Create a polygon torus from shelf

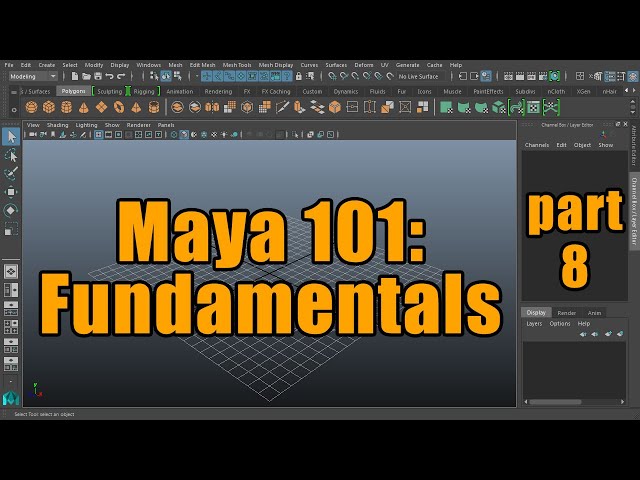coord(119,107)
